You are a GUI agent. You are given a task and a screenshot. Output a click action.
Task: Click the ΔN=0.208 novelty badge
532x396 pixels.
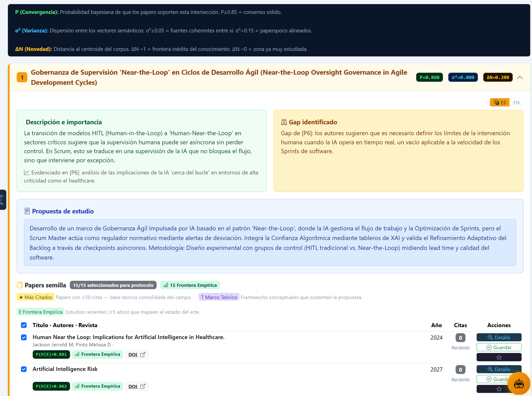click(498, 77)
